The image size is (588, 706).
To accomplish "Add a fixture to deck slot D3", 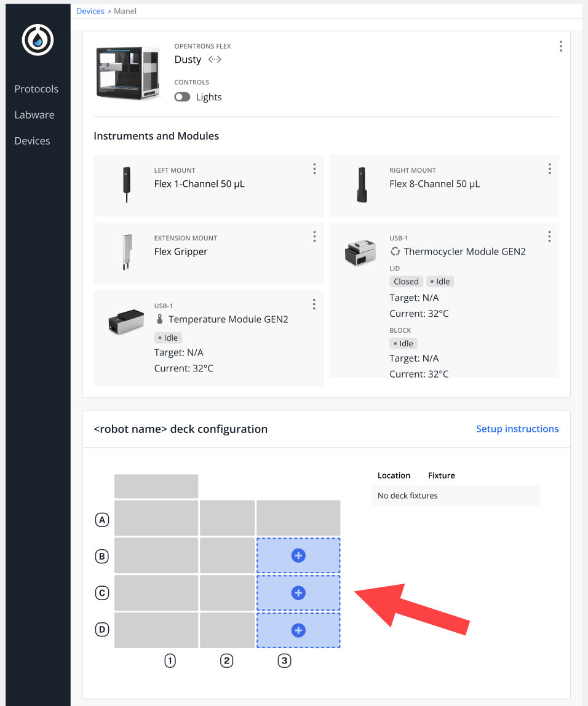I will (298, 630).
